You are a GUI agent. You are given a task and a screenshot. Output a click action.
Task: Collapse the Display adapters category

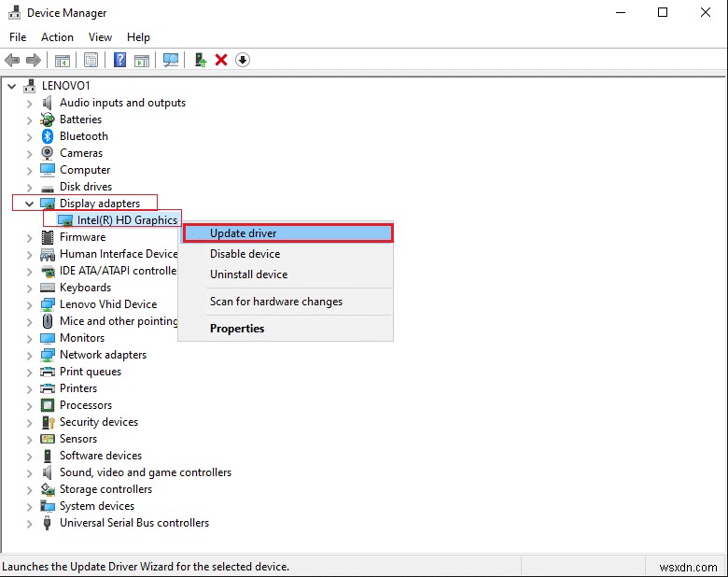coord(29,204)
